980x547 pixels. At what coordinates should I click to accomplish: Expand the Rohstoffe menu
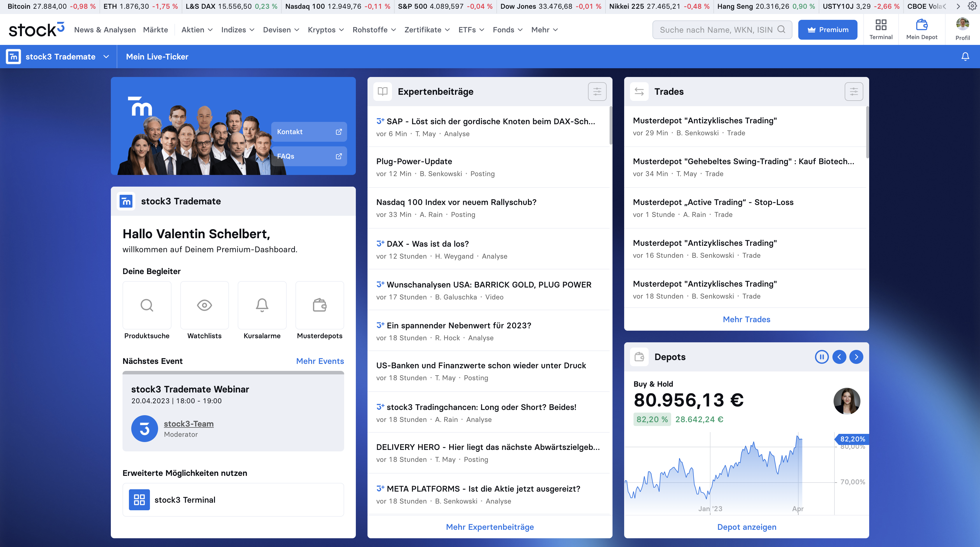tap(374, 30)
